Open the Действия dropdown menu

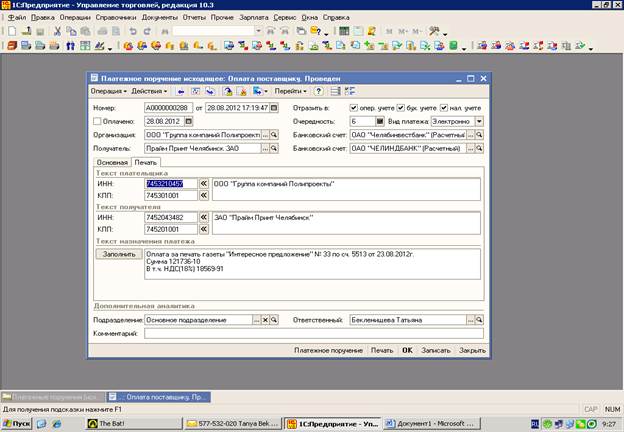pyautogui.click(x=148, y=91)
